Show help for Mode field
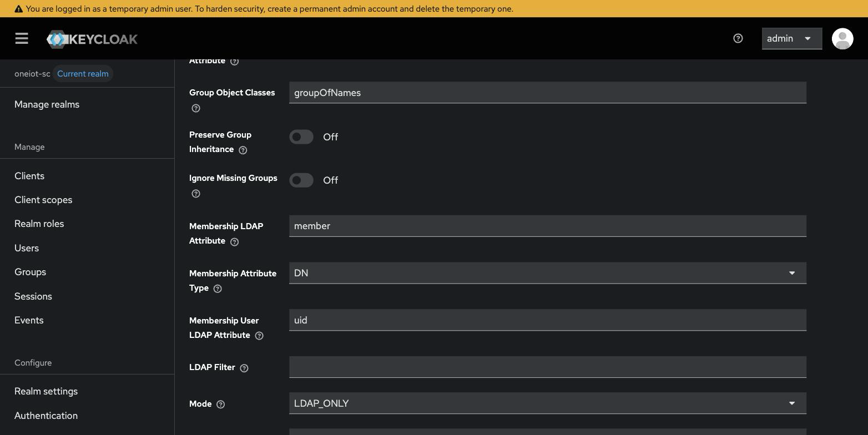 pos(220,404)
